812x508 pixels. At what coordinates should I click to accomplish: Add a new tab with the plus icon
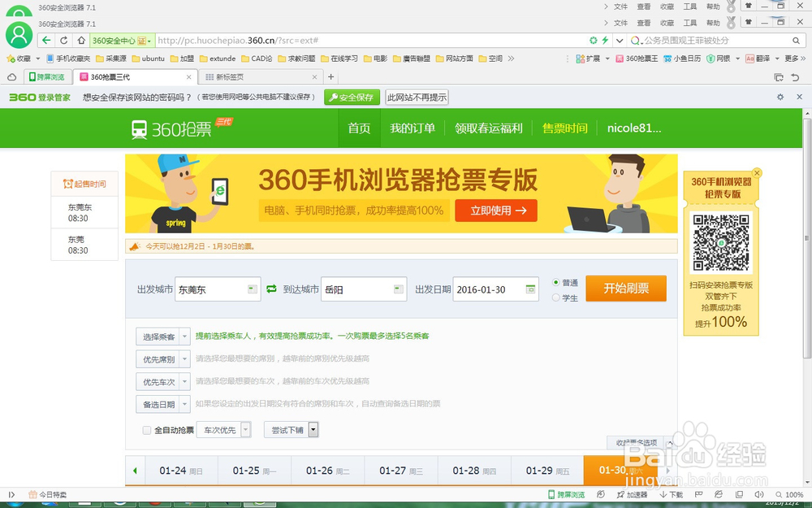(x=331, y=76)
